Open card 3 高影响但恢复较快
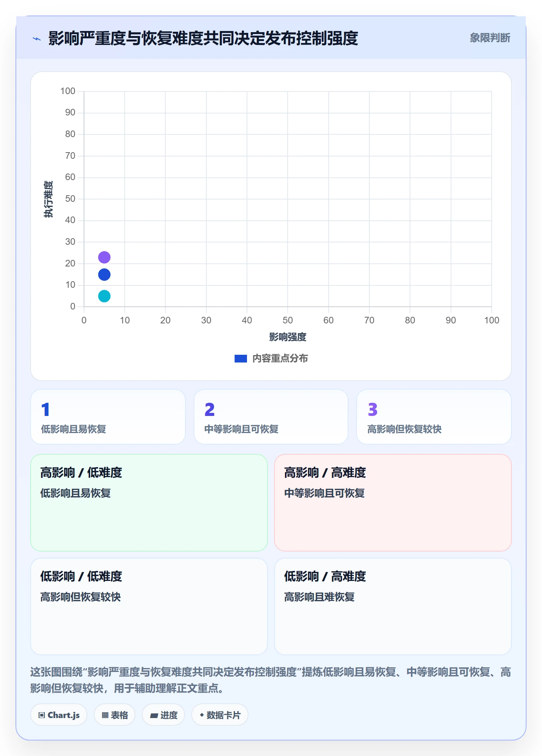The image size is (542, 756). [434, 417]
